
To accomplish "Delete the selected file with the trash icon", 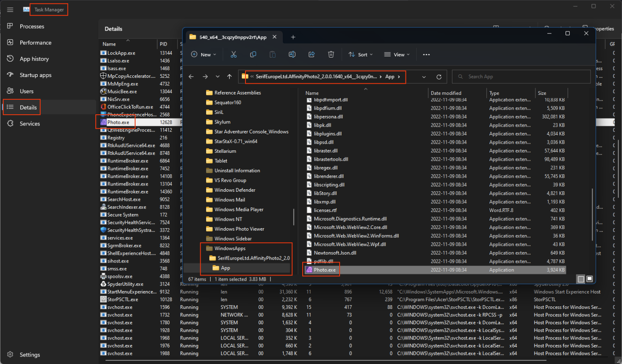I will (x=331, y=54).
